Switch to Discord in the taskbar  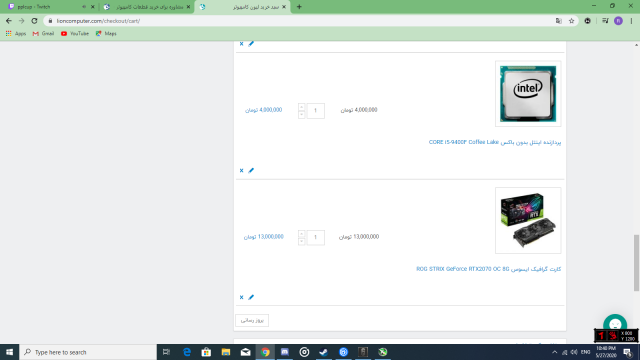point(284,352)
